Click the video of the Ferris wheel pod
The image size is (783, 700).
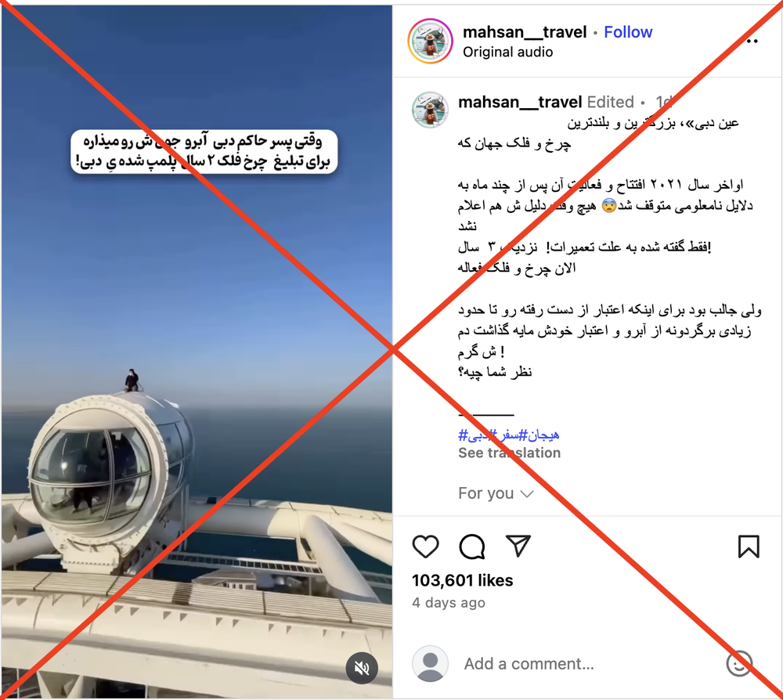[x=197, y=352]
